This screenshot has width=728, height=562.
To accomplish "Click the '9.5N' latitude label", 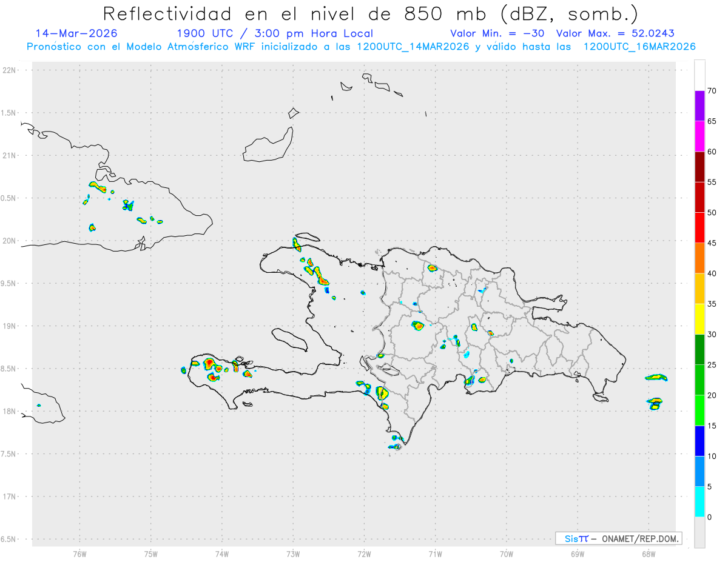I will click(x=9, y=283).
